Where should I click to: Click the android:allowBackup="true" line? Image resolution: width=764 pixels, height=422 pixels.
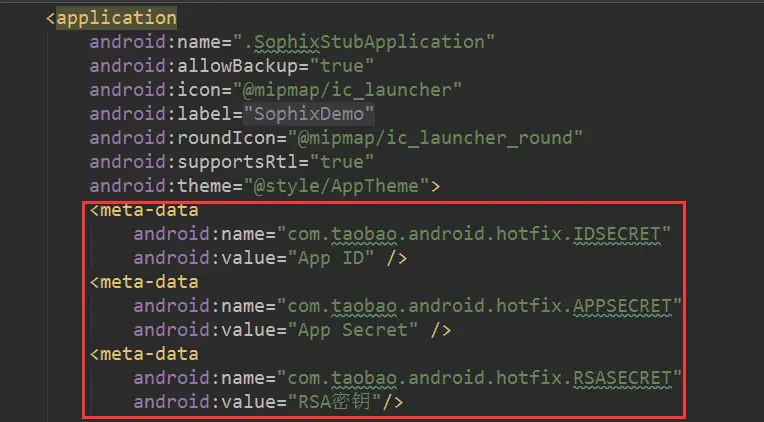[x=231, y=66]
